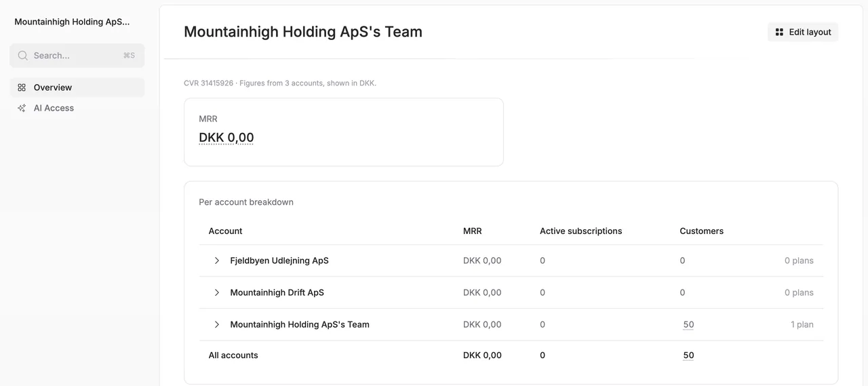Focus the Search field
Image resolution: width=868 pixels, height=386 pixels.
click(x=77, y=56)
